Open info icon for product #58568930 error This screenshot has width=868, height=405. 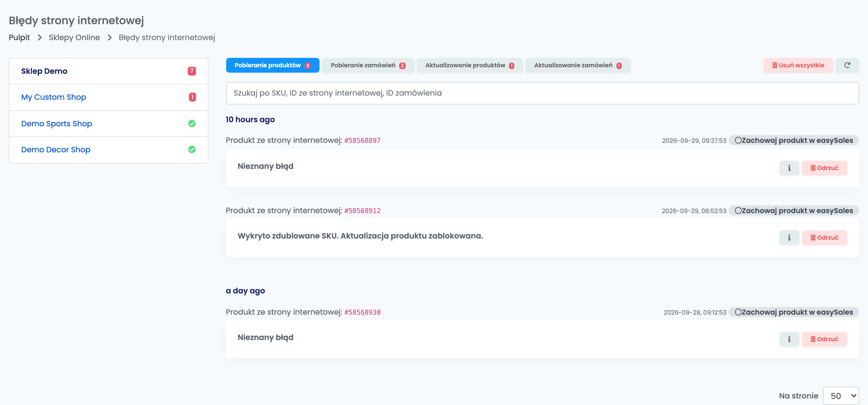pyautogui.click(x=789, y=339)
